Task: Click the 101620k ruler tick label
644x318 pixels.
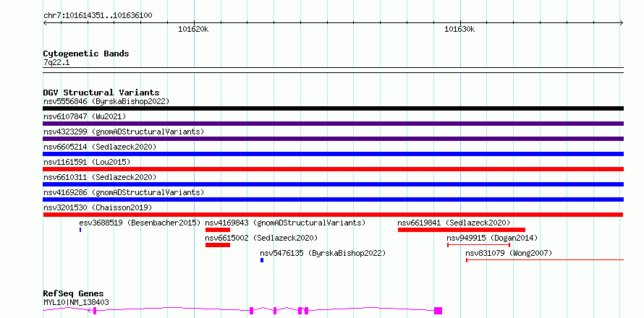Action: pos(193,30)
